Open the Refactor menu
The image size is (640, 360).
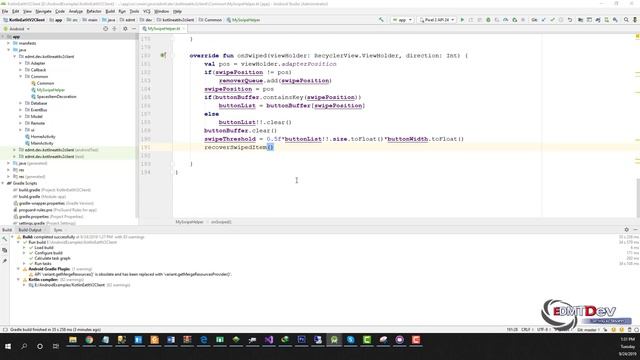(94, 11)
